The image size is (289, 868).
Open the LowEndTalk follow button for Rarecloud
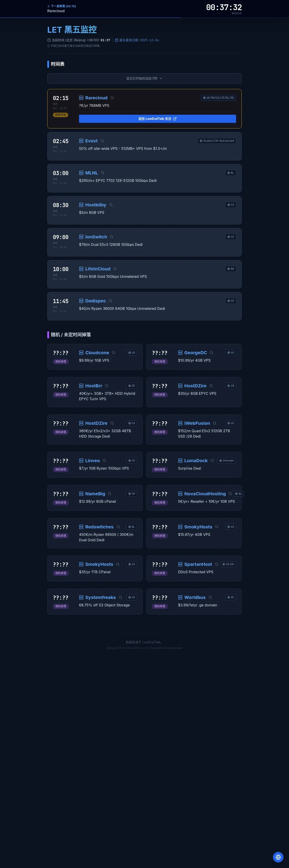point(158,119)
